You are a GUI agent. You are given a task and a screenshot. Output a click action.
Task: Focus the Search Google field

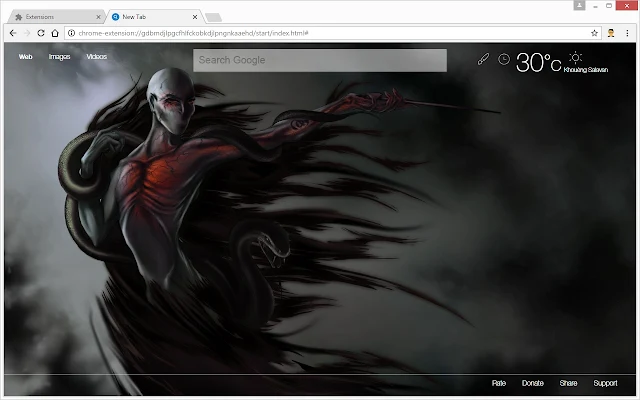pyautogui.click(x=320, y=60)
